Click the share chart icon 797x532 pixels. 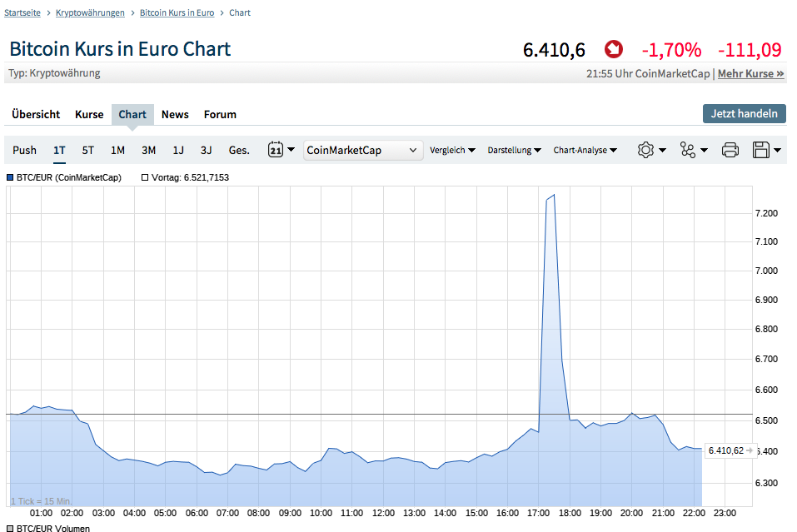[688, 150]
